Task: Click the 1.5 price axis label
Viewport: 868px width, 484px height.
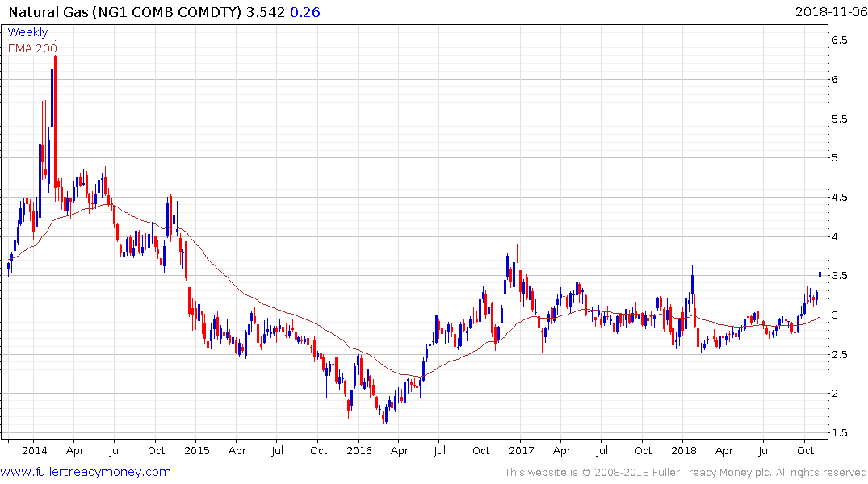Action: tap(839, 433)
